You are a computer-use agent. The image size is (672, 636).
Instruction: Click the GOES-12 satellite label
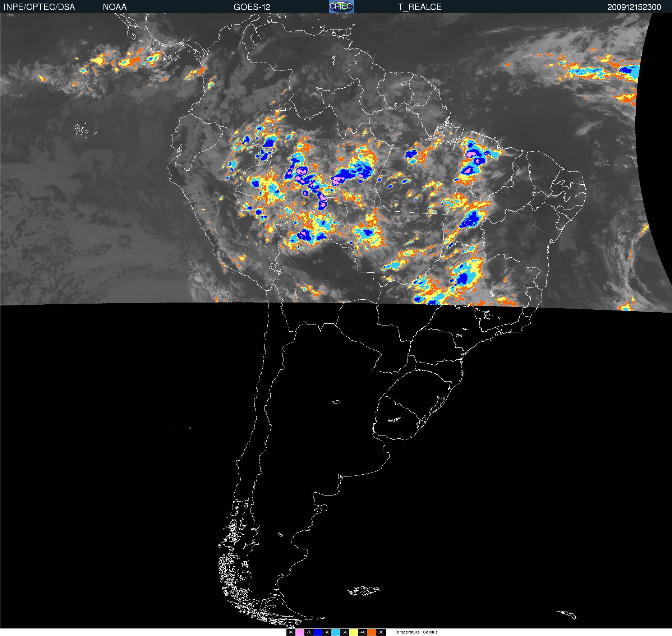pyautogui.click(x=252, y=7)
